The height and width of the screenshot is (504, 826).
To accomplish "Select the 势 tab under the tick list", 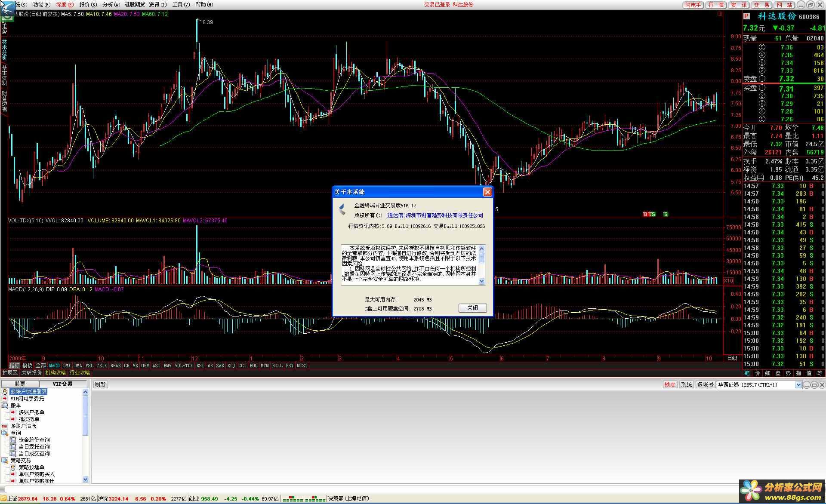I will [x=788, y=373].
